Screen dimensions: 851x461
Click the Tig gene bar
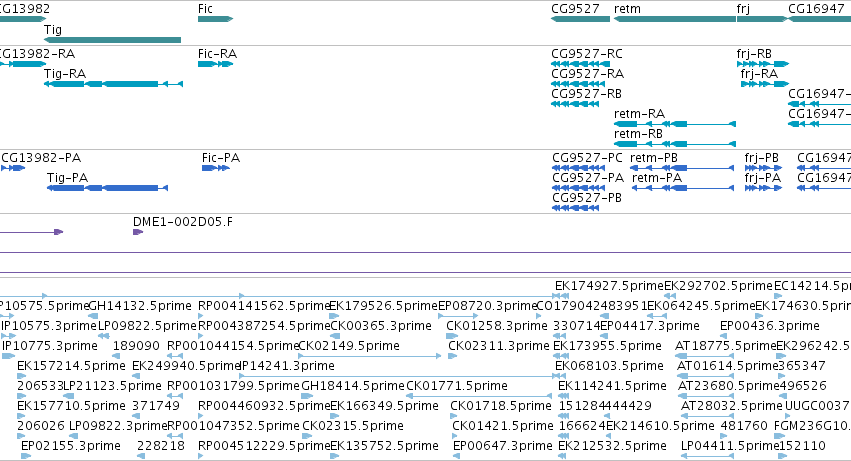pos(112,40)
